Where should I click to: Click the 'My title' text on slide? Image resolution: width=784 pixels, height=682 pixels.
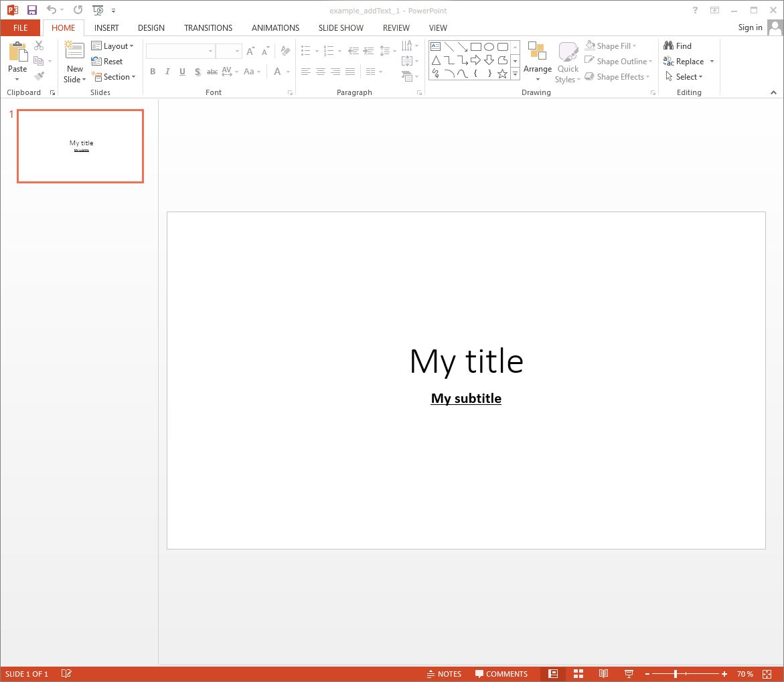click(x=466, y=361)
